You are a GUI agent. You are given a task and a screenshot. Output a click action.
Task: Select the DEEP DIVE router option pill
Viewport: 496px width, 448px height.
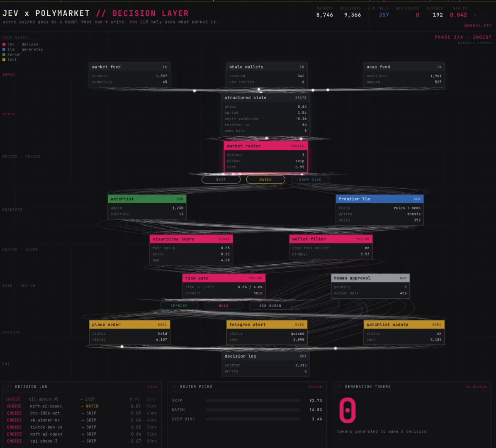tap(310, 179)
